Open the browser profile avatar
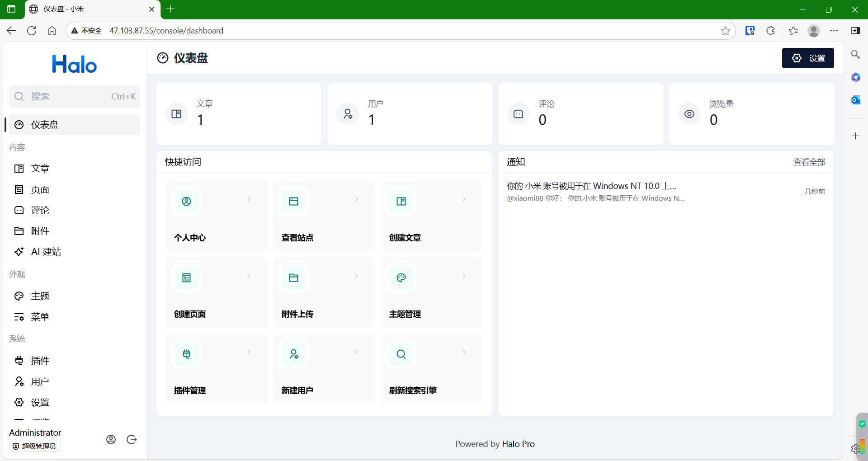 pyautogui.click(x=814, y=31)
